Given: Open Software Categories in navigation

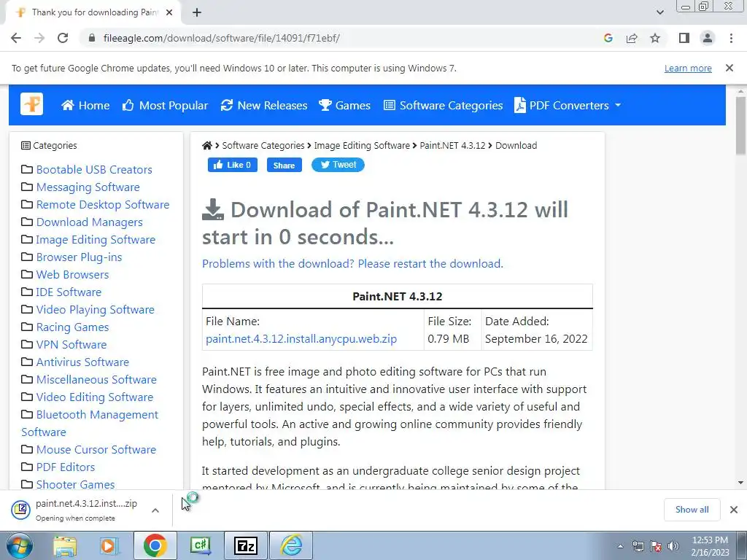Looking at the screenshot, I should 443,105.
